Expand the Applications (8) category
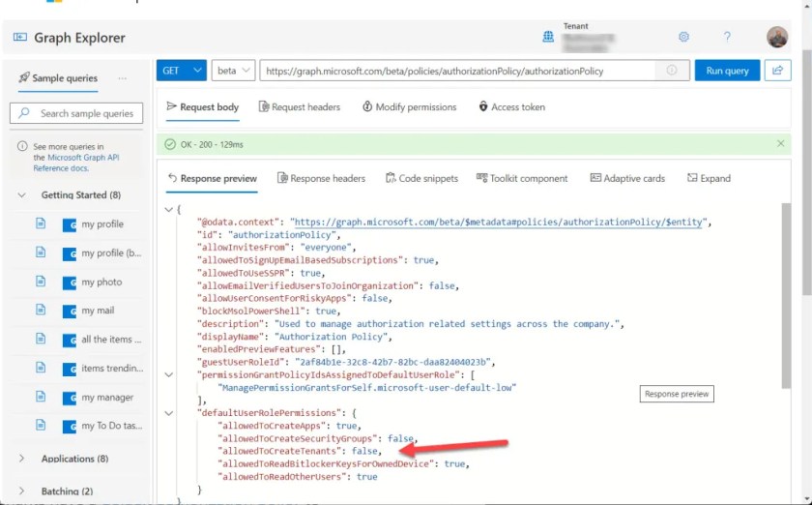The width and height of the screenshot is (812, 505). pyautogui.click(x=21, y=459)
